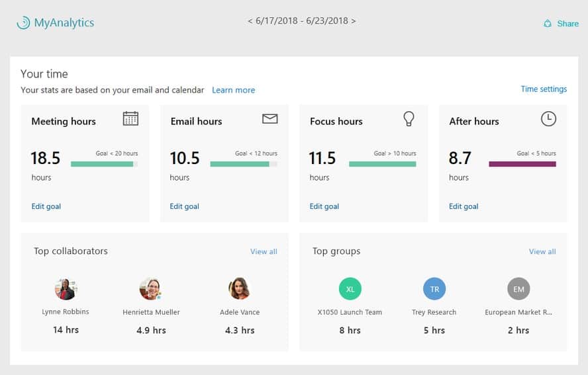Viewport: 588px width, 375px height.
Task: Open Time settings
Action: pos(544,89)
